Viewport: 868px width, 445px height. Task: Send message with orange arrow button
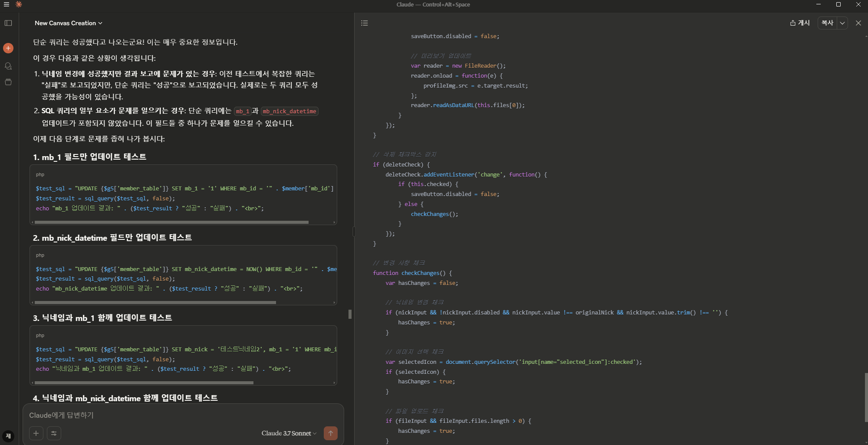pyautogui.click(x=331, y=433)
